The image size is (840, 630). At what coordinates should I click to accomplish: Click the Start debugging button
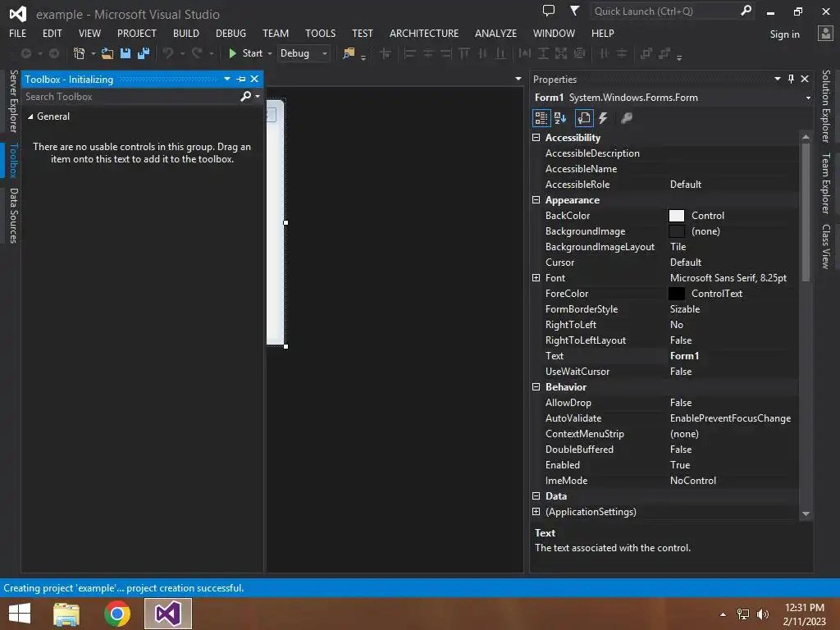tap(245, 53)
